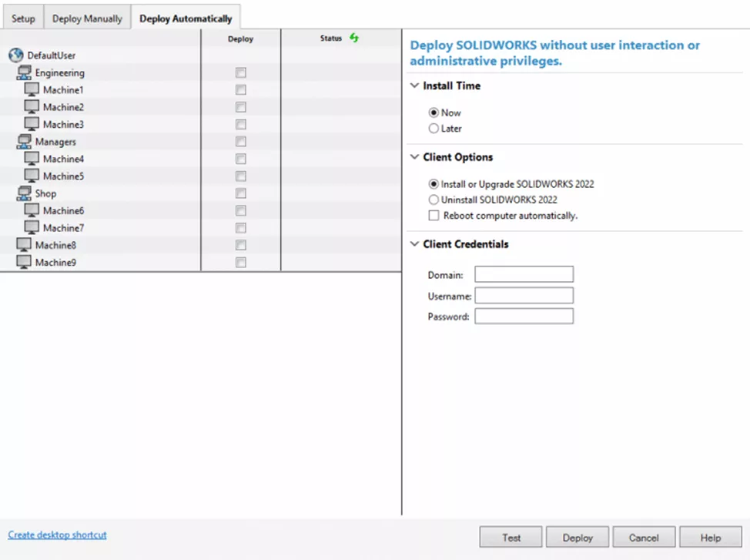Collapse the Install Time section
Viewport: 750px width, 560px height.
click(x=415, y=86)
